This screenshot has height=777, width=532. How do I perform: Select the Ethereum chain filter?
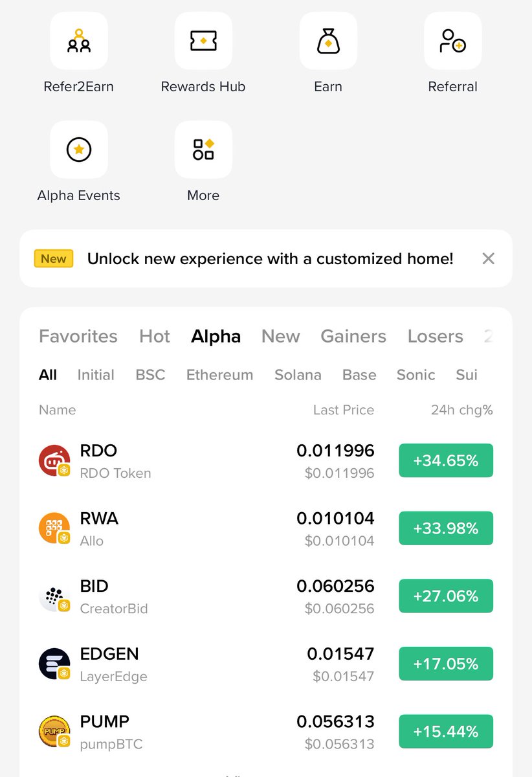219,375
